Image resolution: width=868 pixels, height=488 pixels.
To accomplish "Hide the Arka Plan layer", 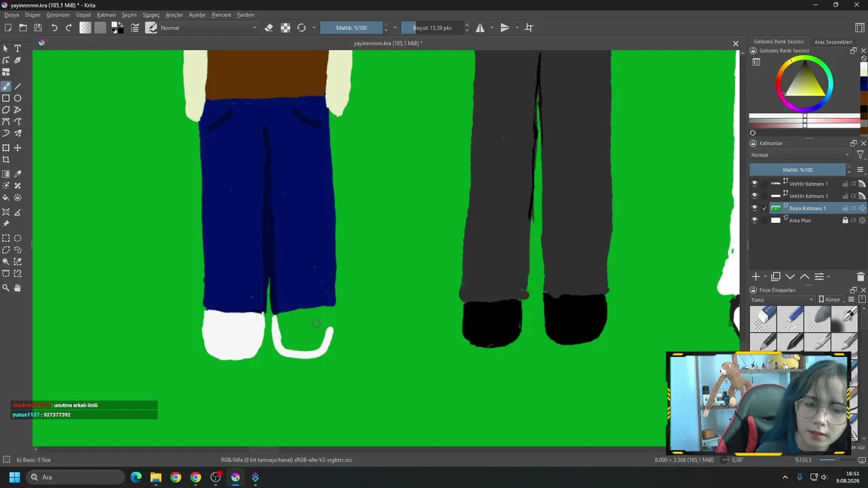I will (x=754, y=220).
